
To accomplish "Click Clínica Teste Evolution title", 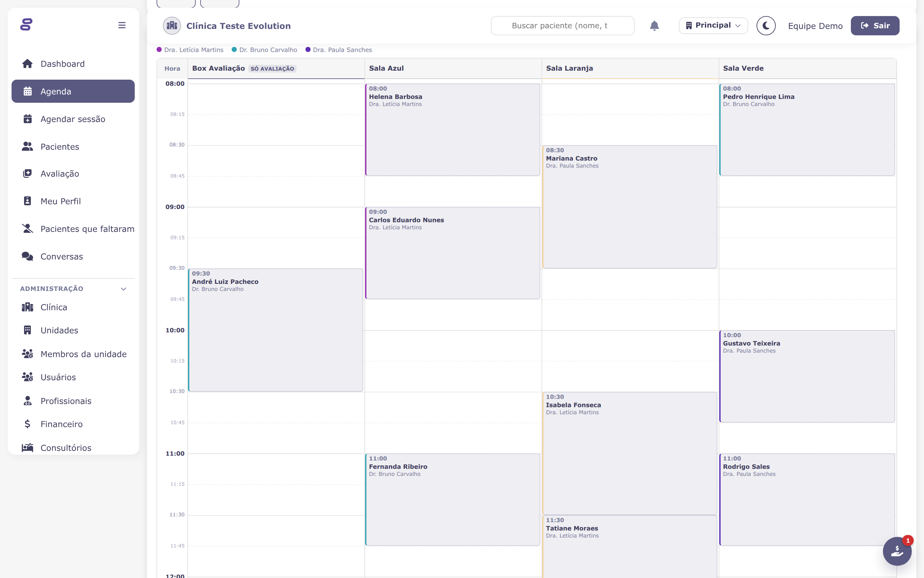I will click(x=238, y=26).
